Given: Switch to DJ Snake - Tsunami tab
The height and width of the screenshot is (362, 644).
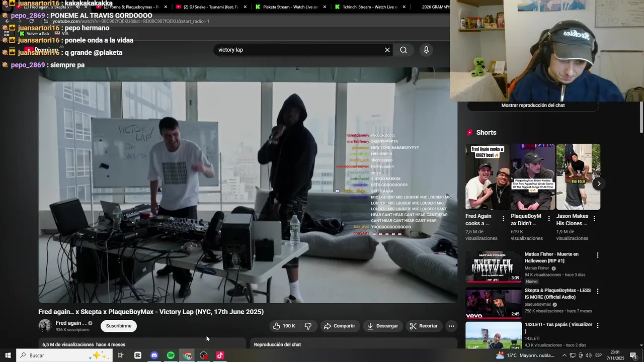Looking at the screenshot, I should [x=210, y=7].
